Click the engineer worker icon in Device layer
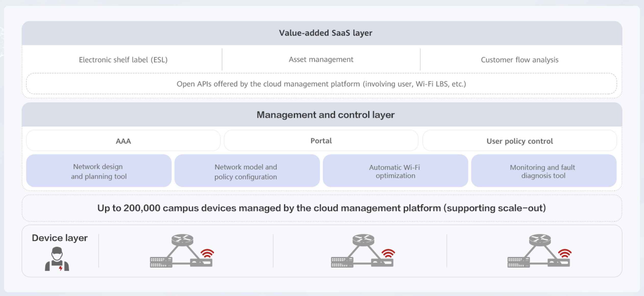The width and height of the screenshot is (644, 296). [57, 259]
